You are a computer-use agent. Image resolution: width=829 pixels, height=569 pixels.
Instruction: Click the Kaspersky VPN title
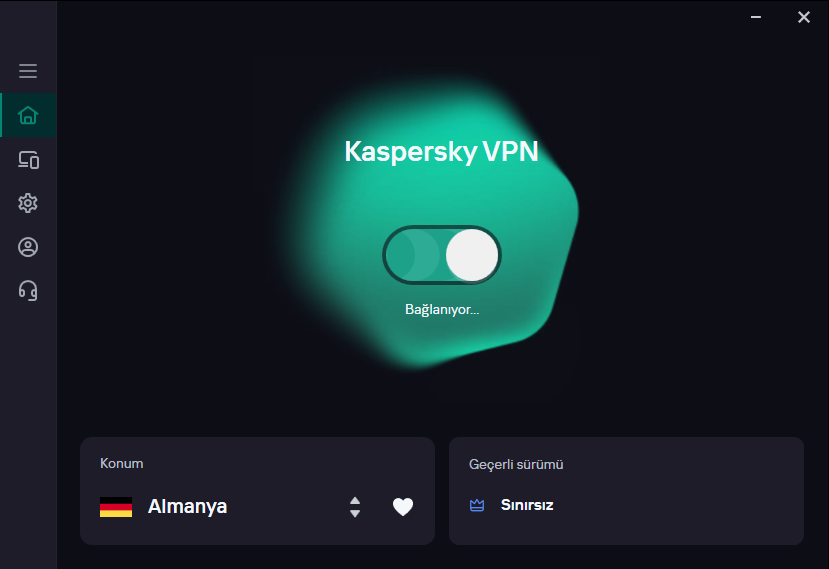(441, 151)
